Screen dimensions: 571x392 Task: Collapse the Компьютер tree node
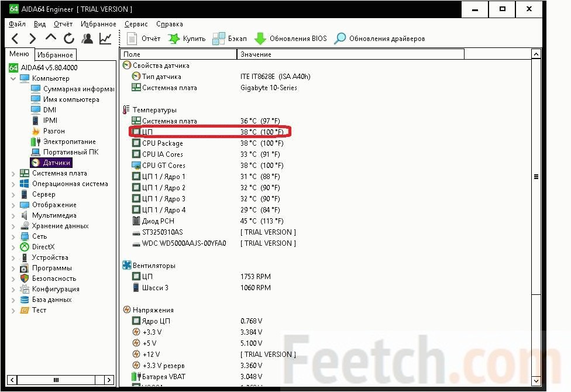[x=13, y=78]
